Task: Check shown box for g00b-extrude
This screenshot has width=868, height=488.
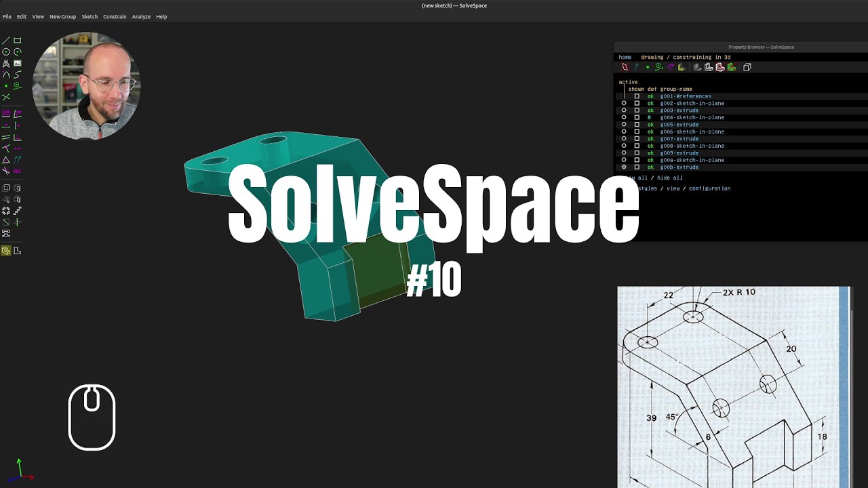Action: [x=637, y=167]
